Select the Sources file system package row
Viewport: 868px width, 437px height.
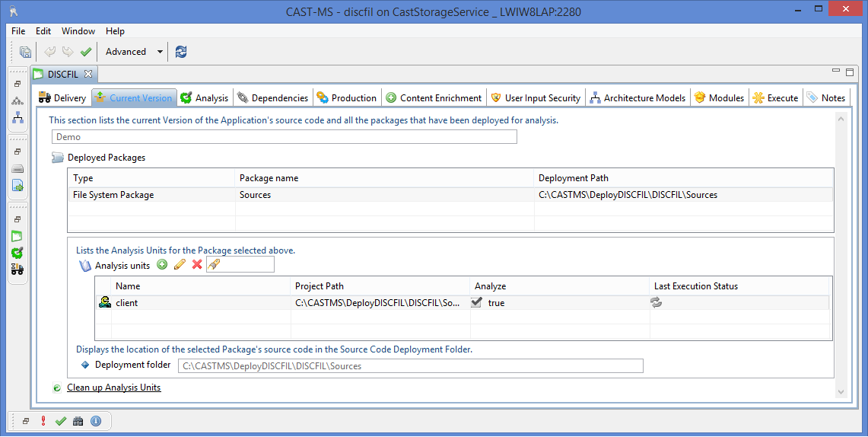(x=256, y=195)
